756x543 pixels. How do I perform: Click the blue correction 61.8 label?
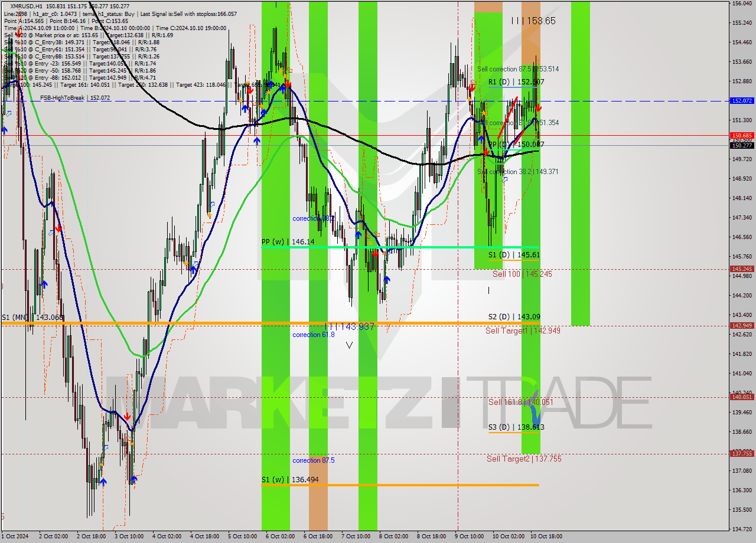click(314, 335)
